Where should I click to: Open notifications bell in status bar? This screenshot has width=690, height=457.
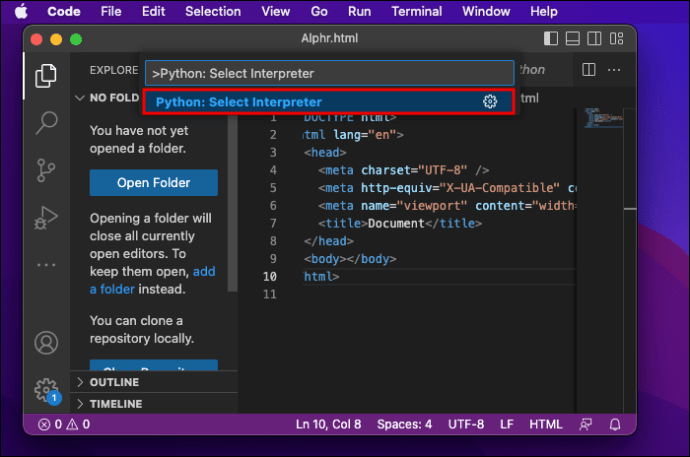click(x=615, y=424)
